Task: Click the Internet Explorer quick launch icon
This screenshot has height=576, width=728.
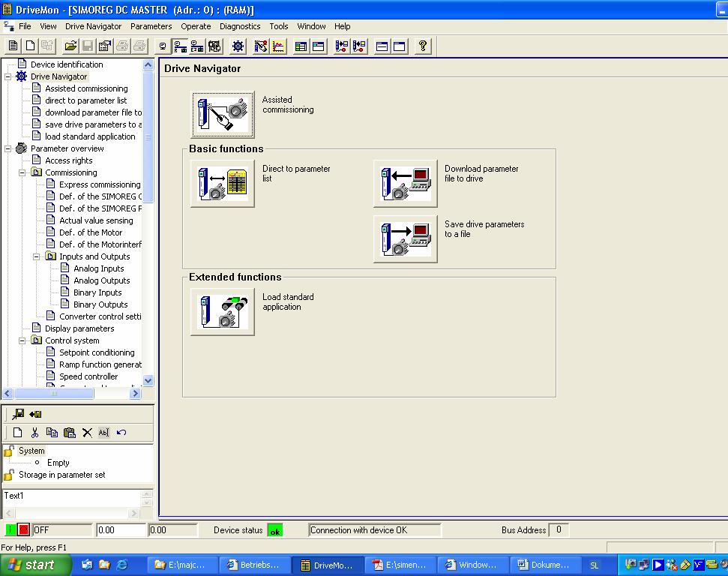Action: click(122, 565)
